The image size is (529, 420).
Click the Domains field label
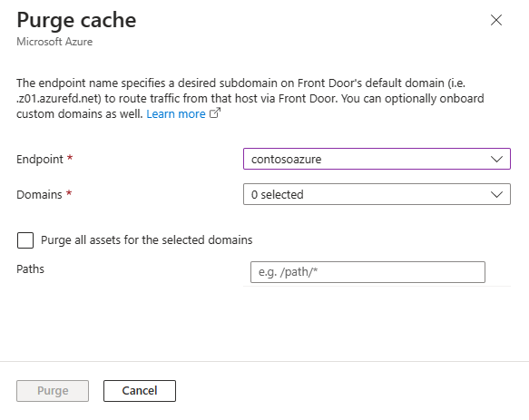[39, 195]
